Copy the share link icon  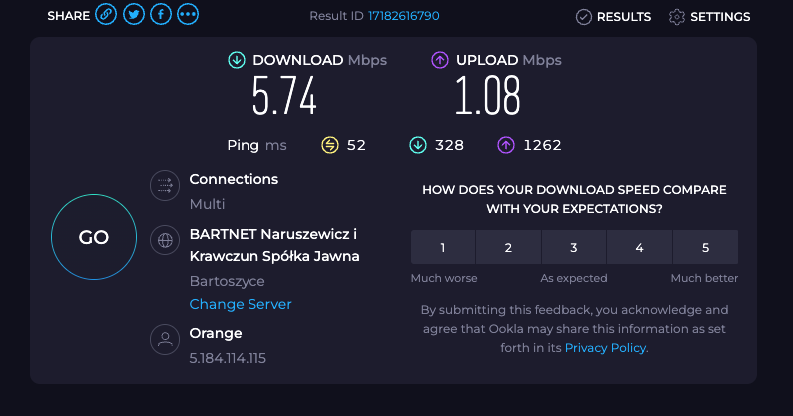point(106,14)
